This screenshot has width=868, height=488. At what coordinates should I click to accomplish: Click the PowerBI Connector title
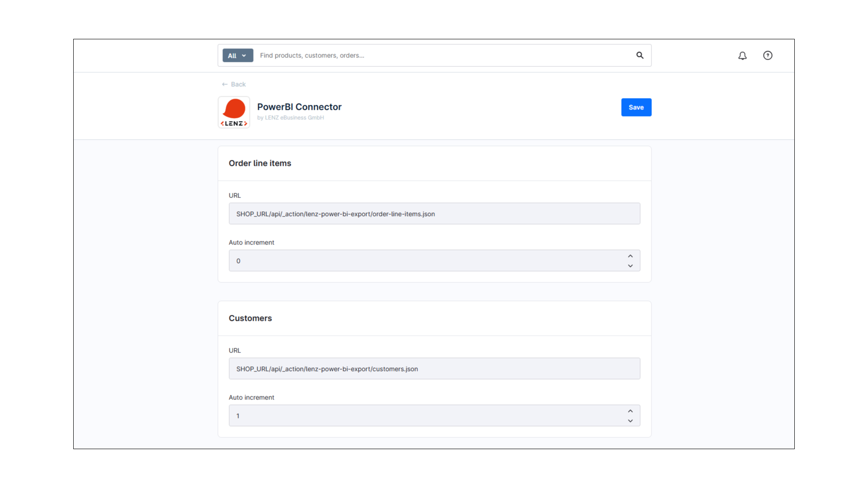[299, 107]
